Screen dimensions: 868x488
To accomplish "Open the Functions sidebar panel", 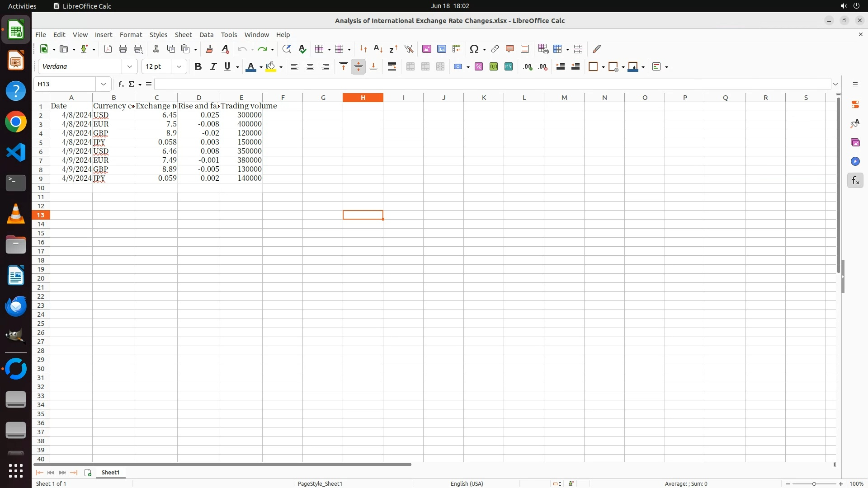I will pyautogui.click(x=855, y=180).
